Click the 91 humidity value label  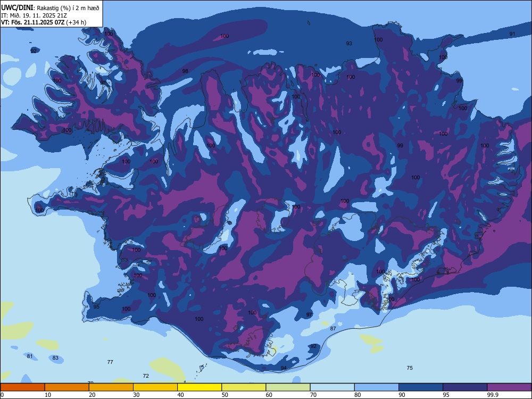512,34
